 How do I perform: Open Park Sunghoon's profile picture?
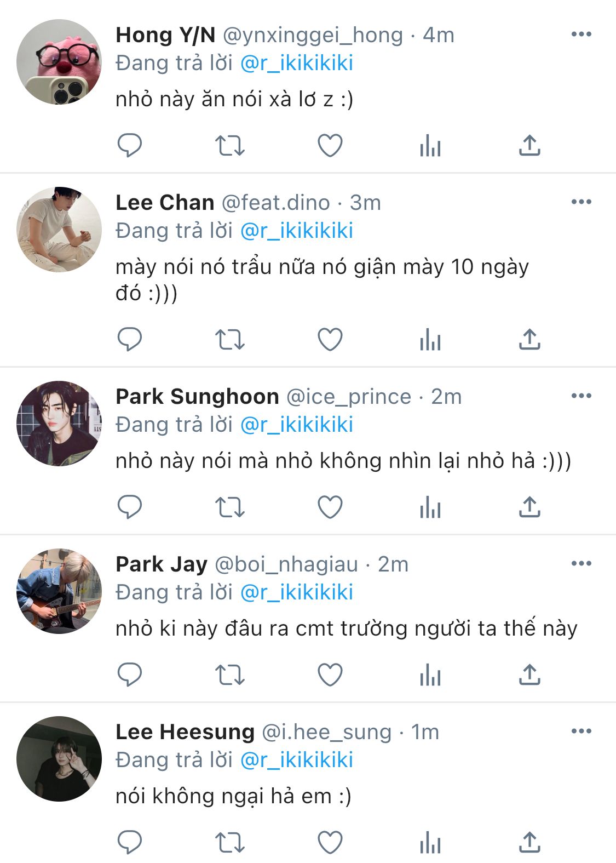pyautogui.click(x=59, y=424)
